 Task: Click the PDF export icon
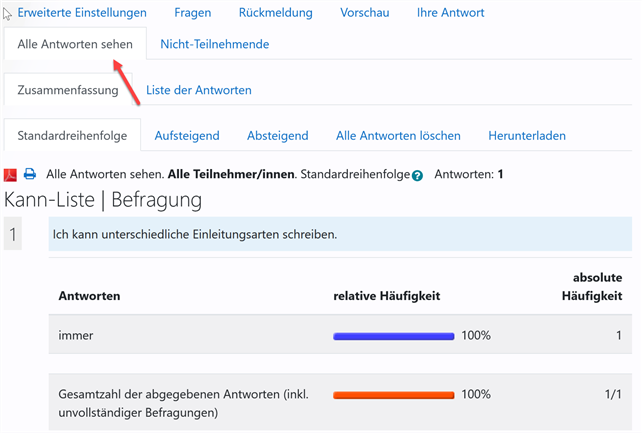click(x=11, y=174)
